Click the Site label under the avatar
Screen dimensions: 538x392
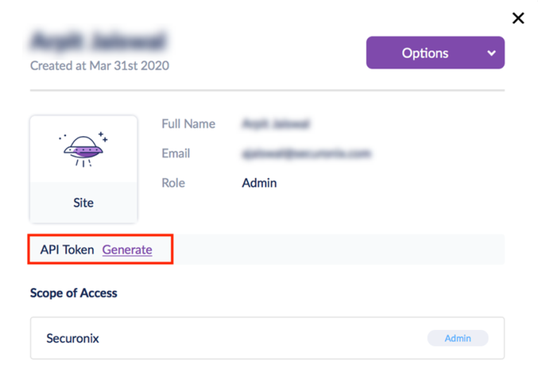click(84, 203)
